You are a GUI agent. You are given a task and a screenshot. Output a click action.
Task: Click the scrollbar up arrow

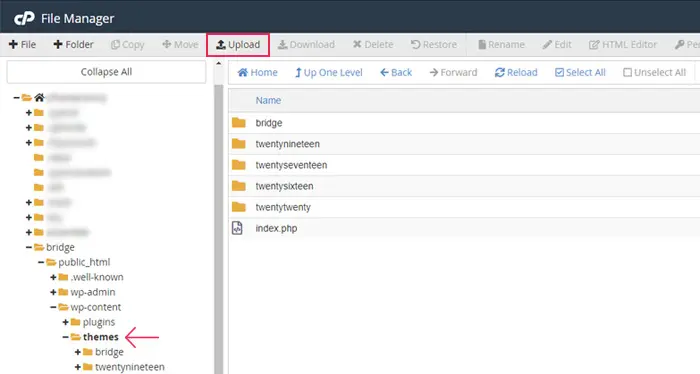point(218,64)
